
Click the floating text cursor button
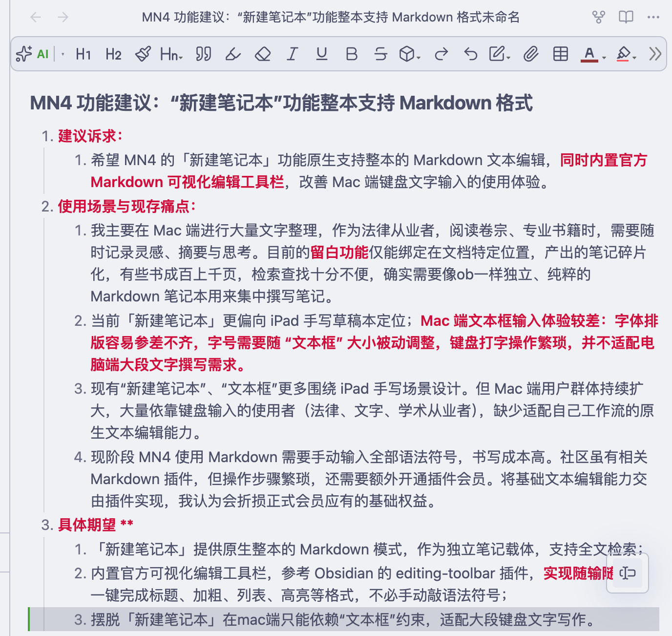628,573
